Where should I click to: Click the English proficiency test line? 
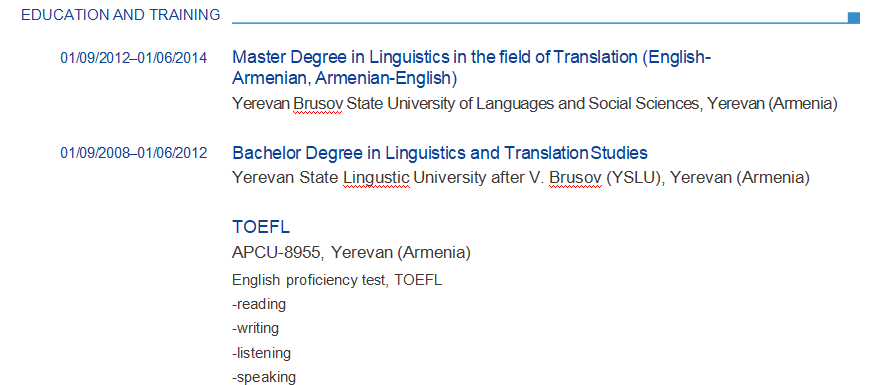pyautogui.click(x=337, y=280)
